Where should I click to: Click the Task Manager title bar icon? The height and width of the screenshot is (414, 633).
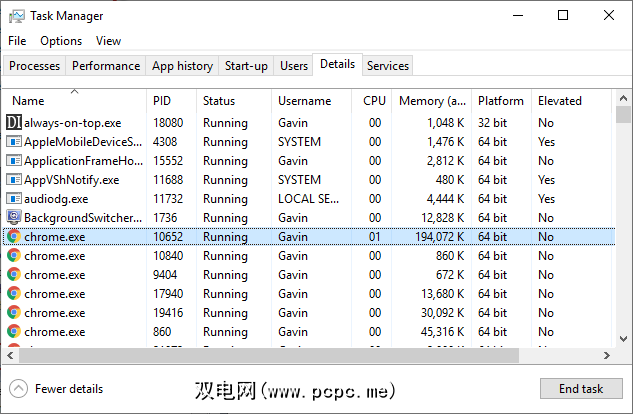click(x=16, y=16)
